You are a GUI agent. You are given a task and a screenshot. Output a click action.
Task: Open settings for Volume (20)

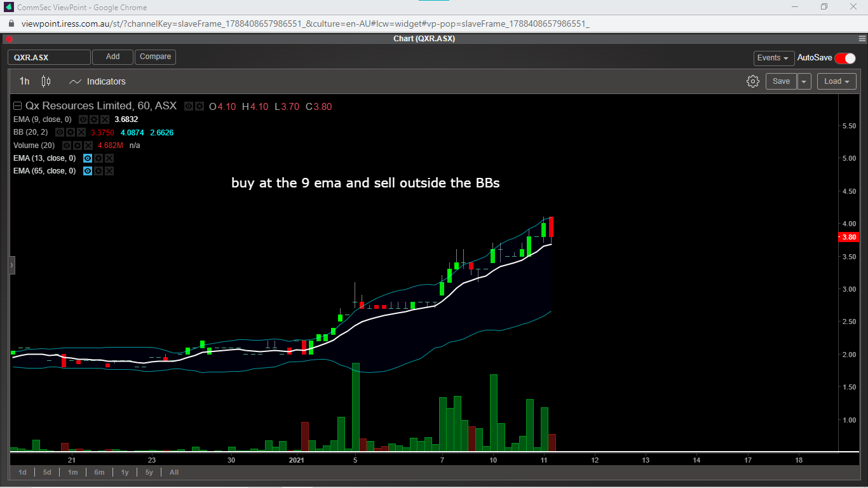pyautogui.click(x=78, y=146)
